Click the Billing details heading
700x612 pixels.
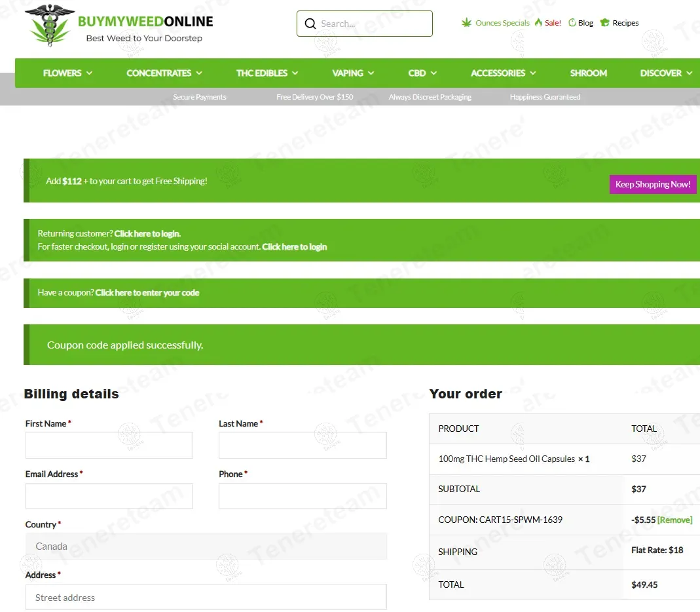click(x=71, y=394)
